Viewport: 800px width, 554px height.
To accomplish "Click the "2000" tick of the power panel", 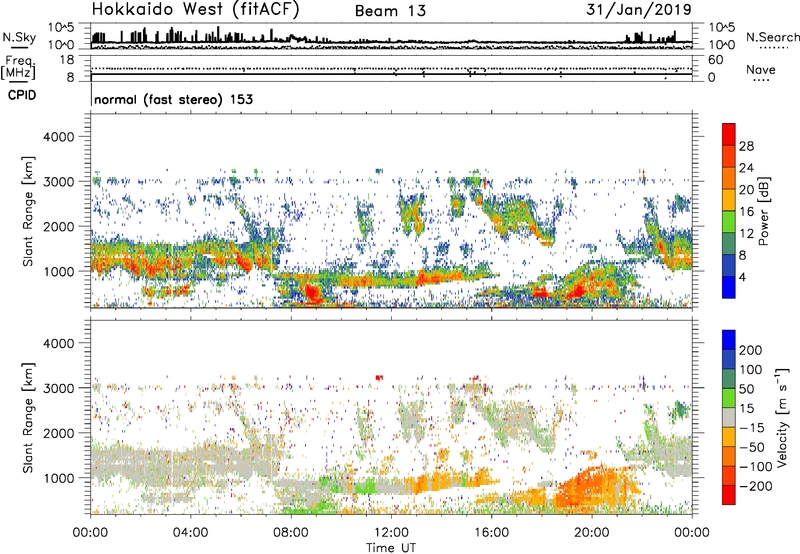I will (x=58, y=226).
